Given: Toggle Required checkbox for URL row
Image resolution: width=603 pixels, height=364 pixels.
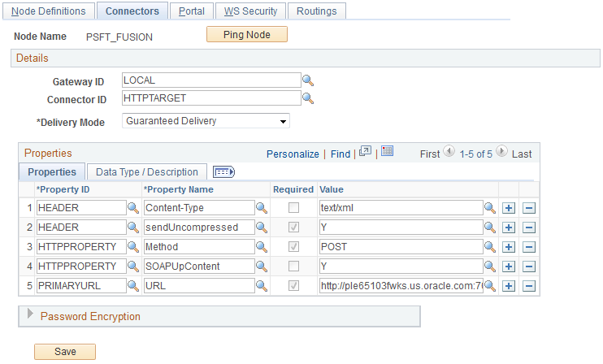Looking at the screenshot, I should tap(294, 286).
